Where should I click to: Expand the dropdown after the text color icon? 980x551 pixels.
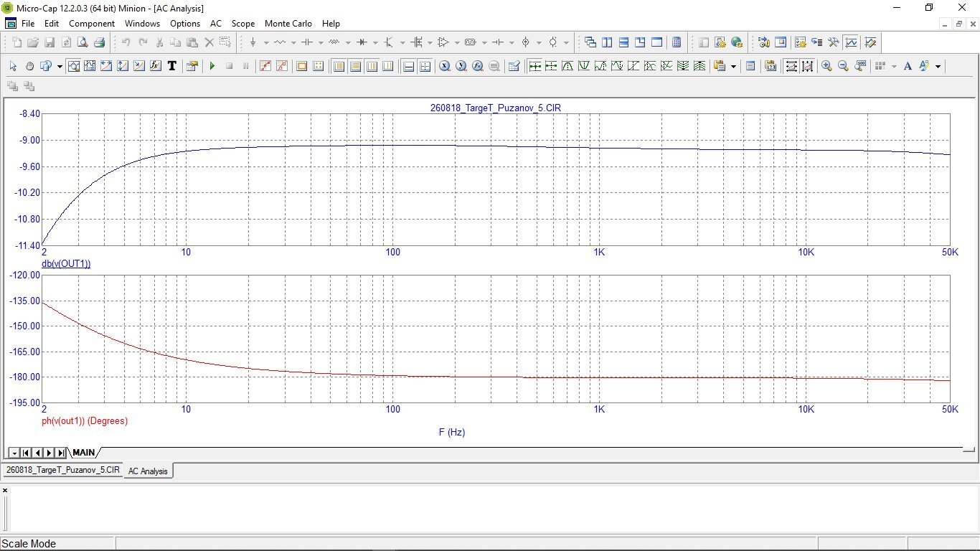point(938,66)
